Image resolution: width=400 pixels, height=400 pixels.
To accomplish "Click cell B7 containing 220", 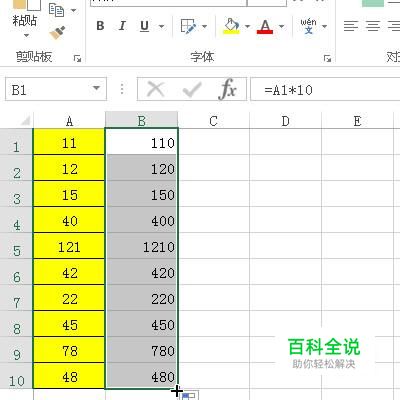I will tap(142, 298).
